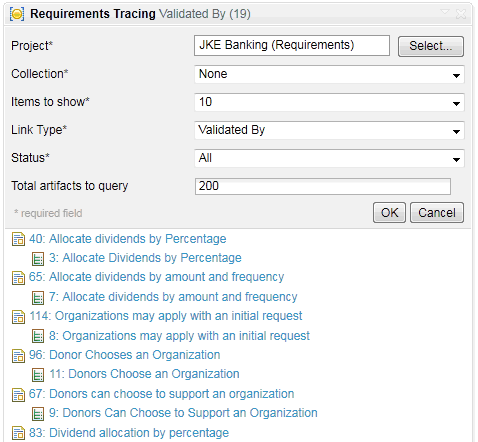Click test case icon beside 3: Allocate Dividends
Screen dimensions: 478x442
coord(38,258)
